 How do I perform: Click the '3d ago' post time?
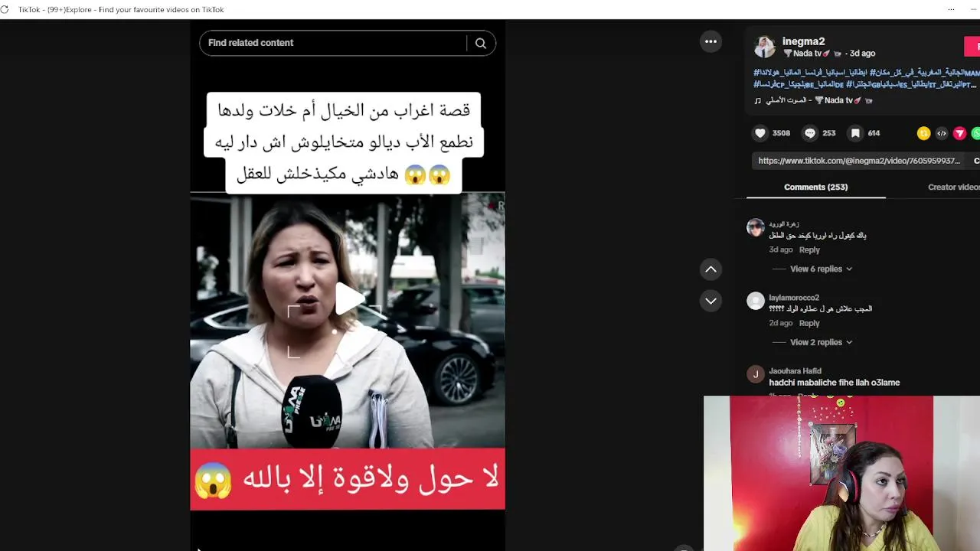point(862,54)
